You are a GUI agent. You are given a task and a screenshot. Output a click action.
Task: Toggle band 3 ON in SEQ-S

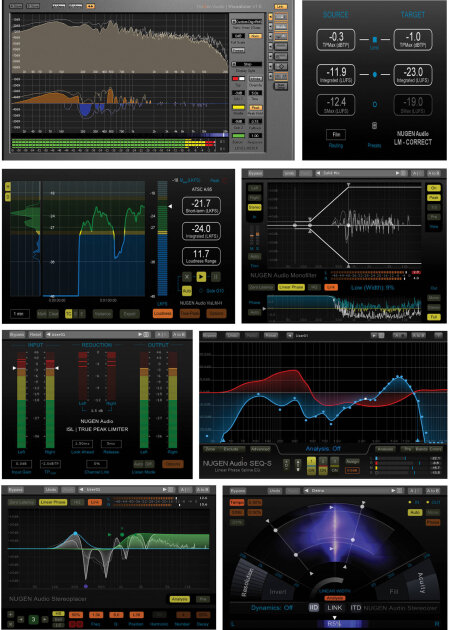coord(335,471)
